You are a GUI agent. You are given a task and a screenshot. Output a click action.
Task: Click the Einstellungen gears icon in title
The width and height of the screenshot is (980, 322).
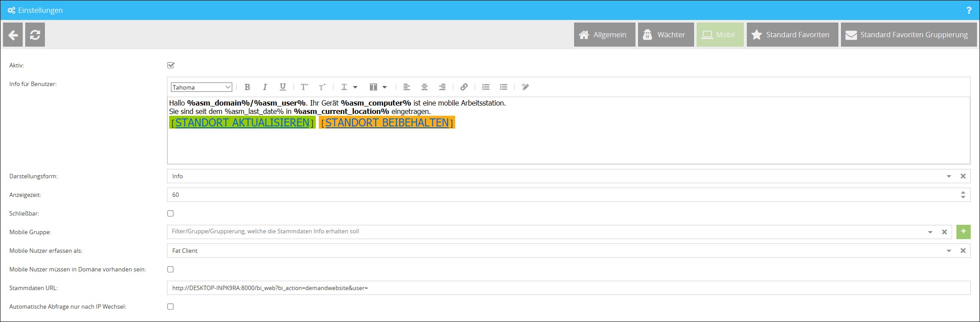12,10
